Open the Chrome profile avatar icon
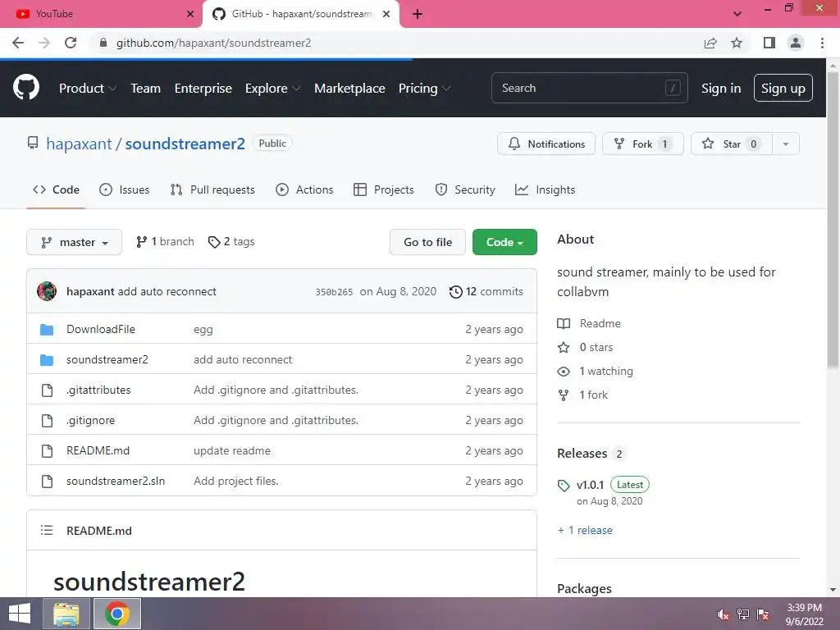Image resolution: width=840 pixels, height=630 pixels. [796, 43]
